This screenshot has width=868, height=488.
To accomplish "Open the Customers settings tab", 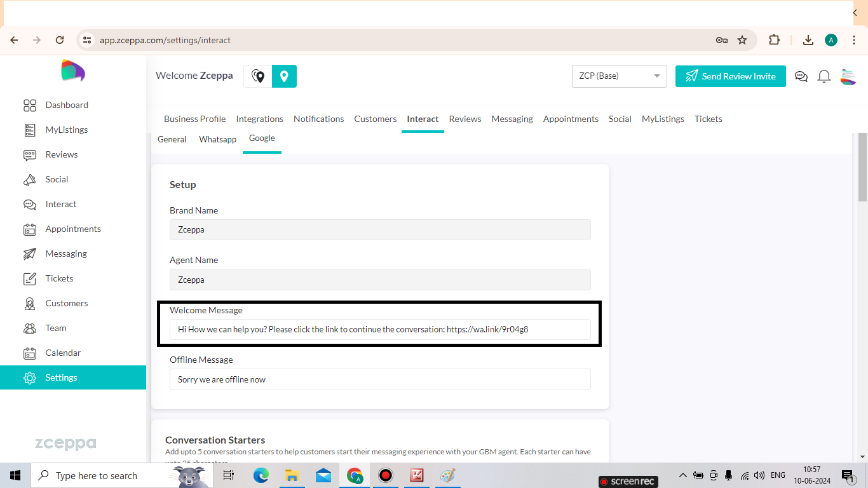I will click(376, 119).
